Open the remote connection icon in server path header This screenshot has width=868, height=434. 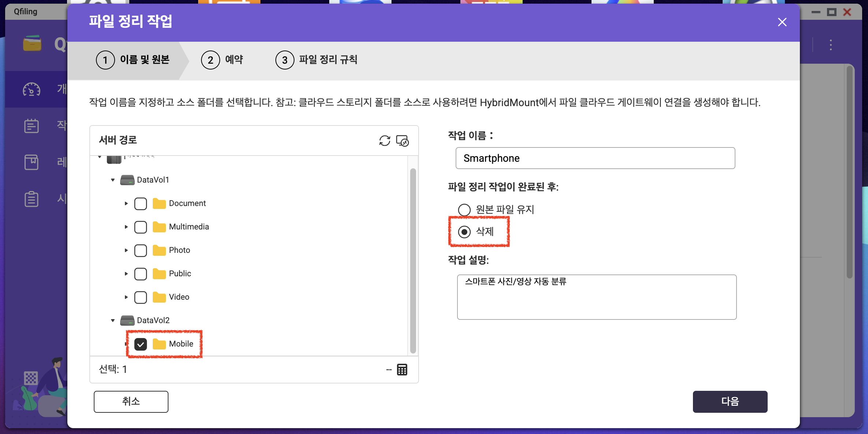(403, 141)
